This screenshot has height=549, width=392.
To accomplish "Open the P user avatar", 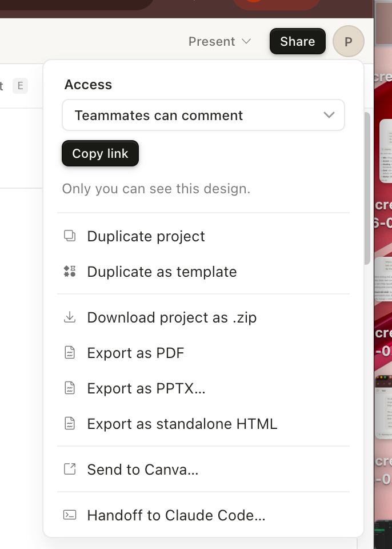I will click(x=348, y=41).
